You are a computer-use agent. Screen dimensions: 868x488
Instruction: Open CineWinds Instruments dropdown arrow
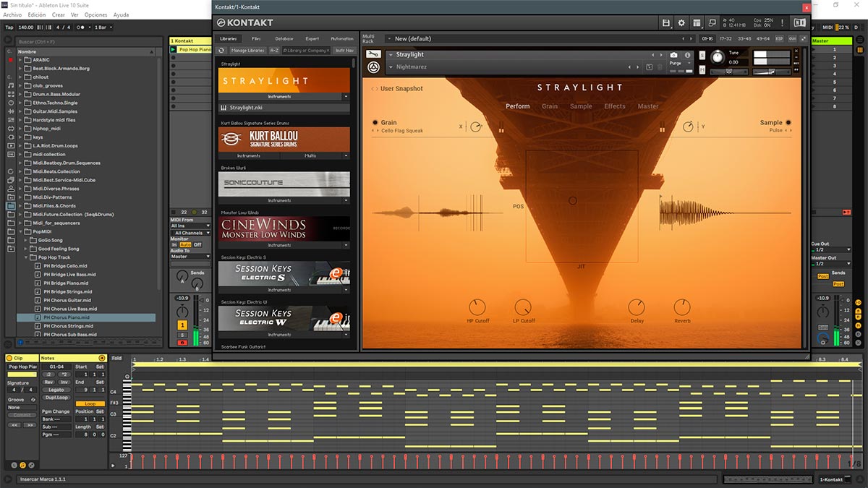coord(346,245)
